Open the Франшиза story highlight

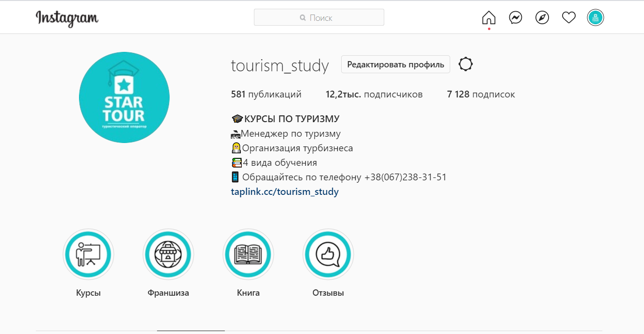click(x=168, y=254)
